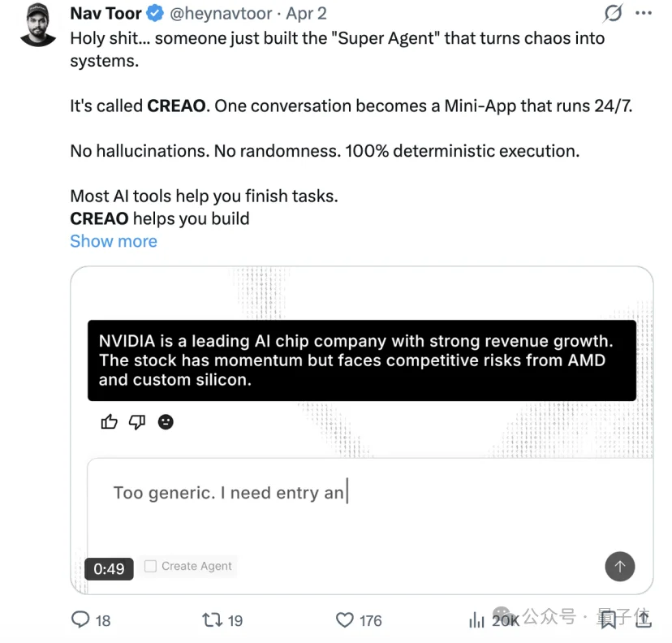Share the post via the share icon
This screenshot has height=643, width=672.
coord(642,619)
